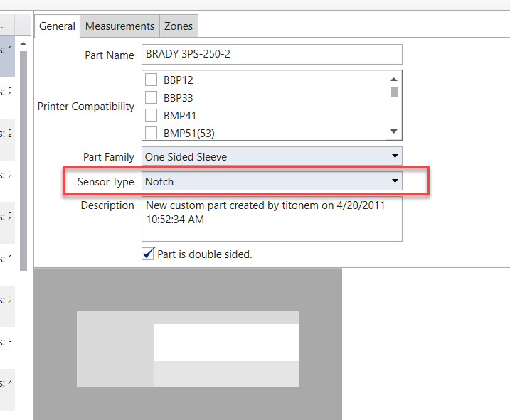Screen dimensions: 510x420
Task: Click the Part Name text field
Action: [272, 54]
